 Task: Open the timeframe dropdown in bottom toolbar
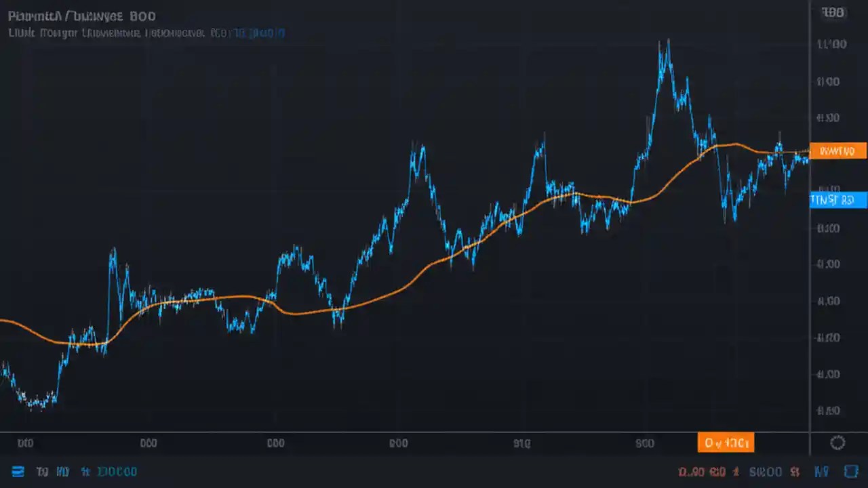[x=86, y=472]
